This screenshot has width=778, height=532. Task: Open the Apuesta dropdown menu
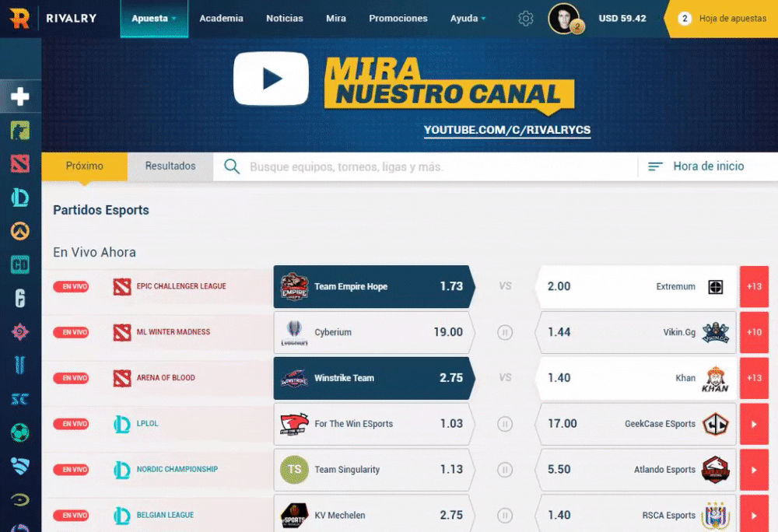click(x=154, y=19)
